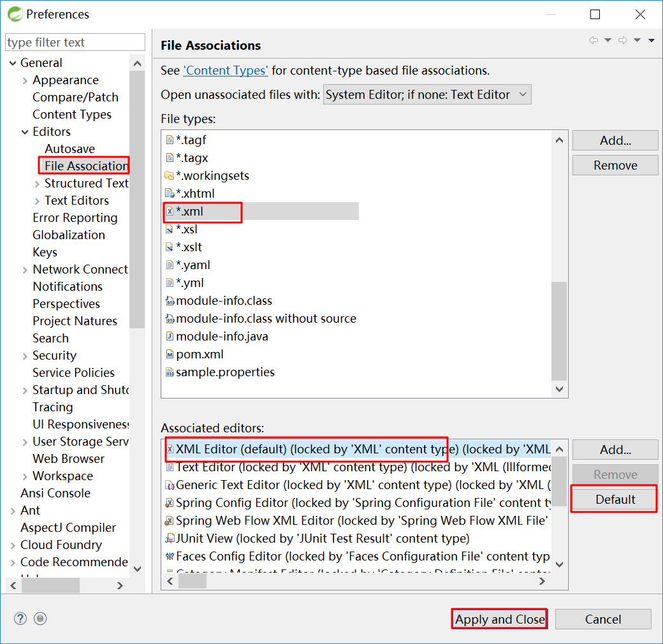Screen dimensions: 663x644
Task: Select Text Editor in associated editors
Action: 357,467
